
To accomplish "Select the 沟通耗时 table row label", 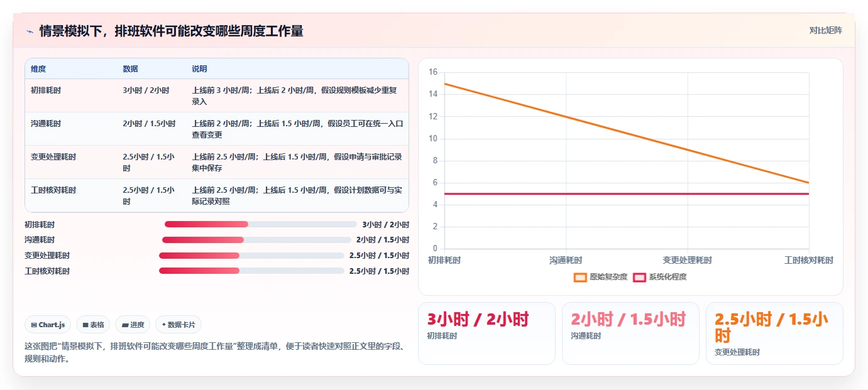I will click(x=46, y=124).
